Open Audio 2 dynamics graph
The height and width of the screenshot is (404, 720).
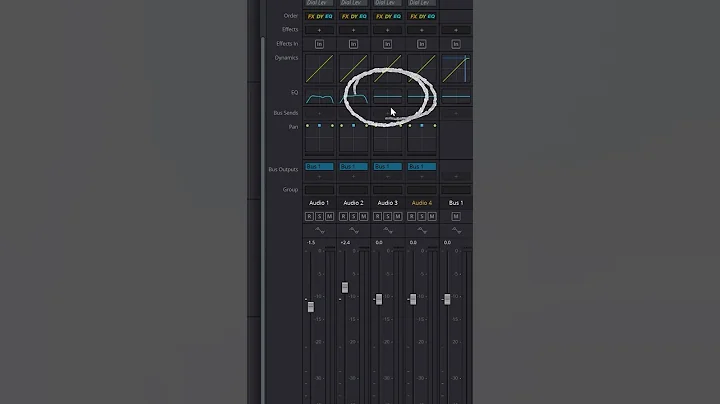[x=353, y=68]
